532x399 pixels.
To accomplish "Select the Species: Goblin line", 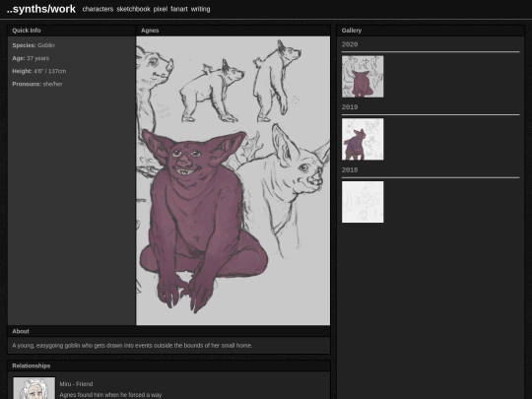I will [x=33, y=45].
